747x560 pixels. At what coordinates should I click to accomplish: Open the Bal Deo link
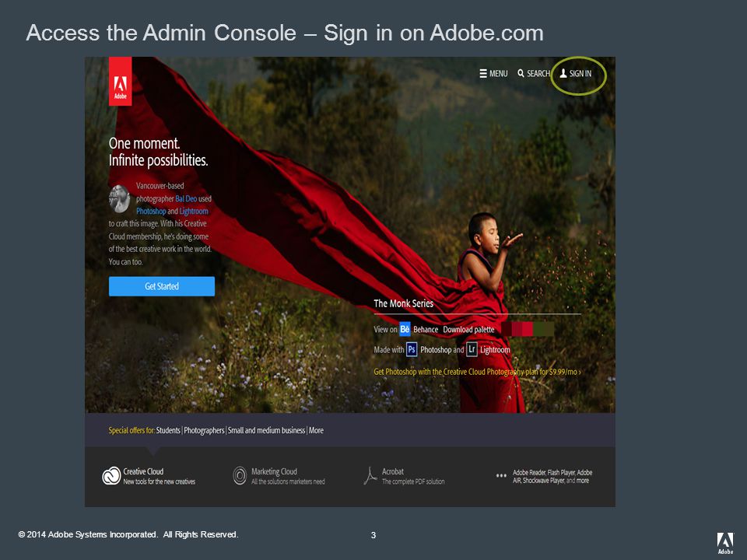coord(186,198)
